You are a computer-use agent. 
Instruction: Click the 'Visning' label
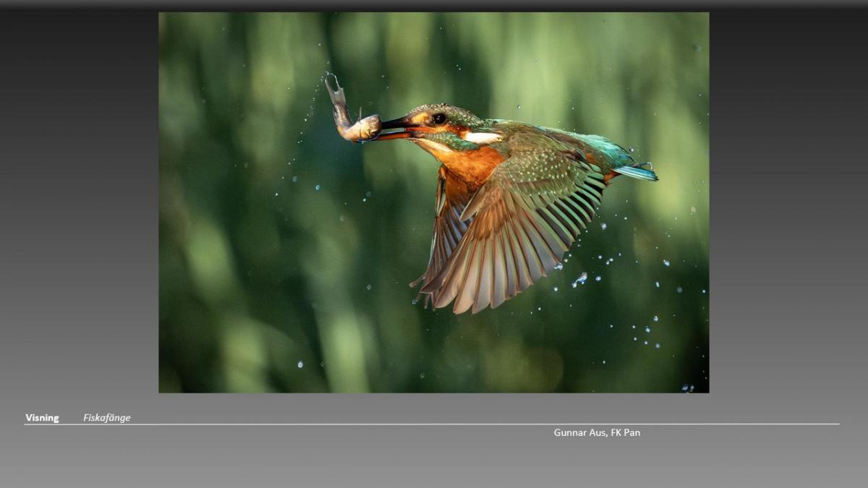click(42, 418)
